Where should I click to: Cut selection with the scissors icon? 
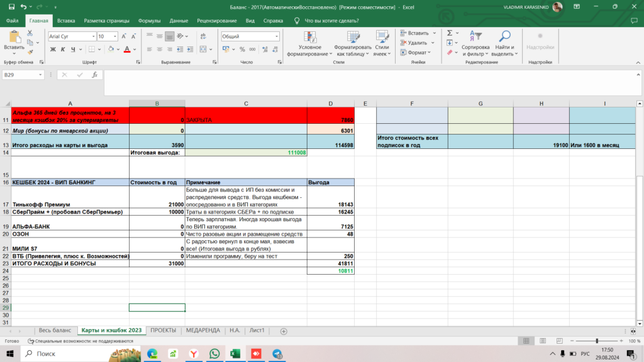[30, 33]
